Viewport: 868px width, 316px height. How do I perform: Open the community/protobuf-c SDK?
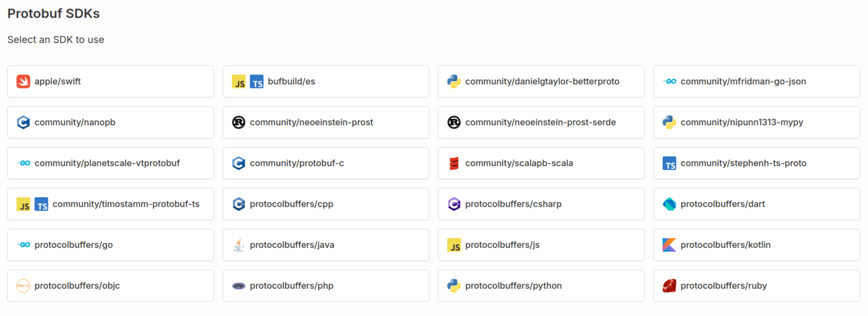pos(326,163)
